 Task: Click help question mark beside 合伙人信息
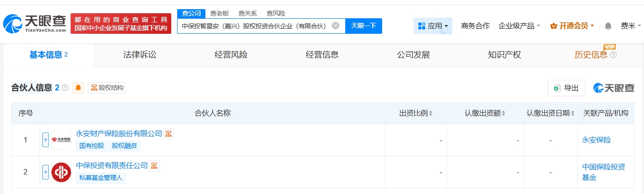pos(65,88)
